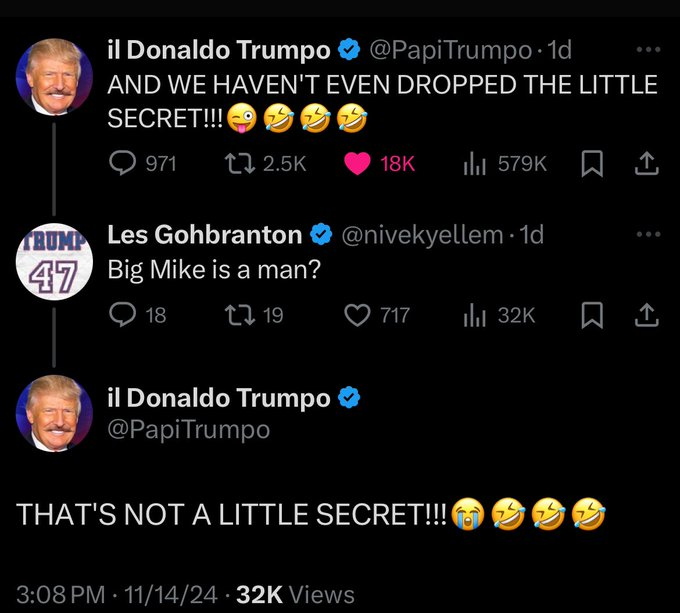The image size is (680, 613).
Task: Share the first PapiTrumpo tweet
Action: click(x=645, y=163)
